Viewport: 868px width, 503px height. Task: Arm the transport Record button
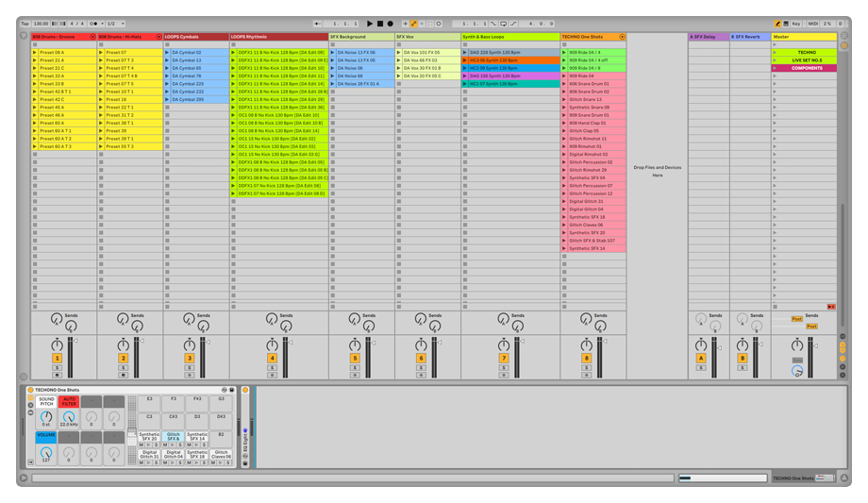pos(390,24)
